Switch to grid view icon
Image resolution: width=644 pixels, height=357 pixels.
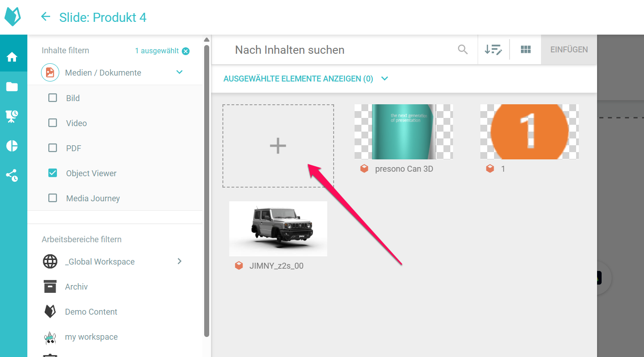pos(526,50)
